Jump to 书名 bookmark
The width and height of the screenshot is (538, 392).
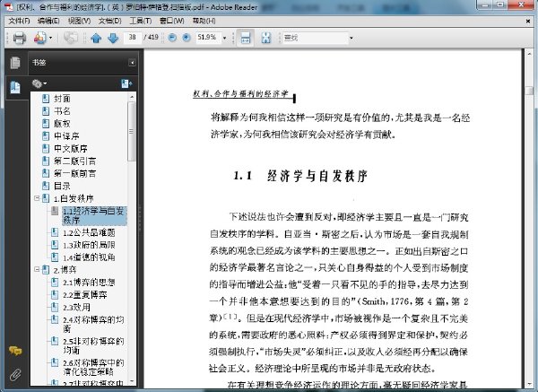(x=62, y=111)
